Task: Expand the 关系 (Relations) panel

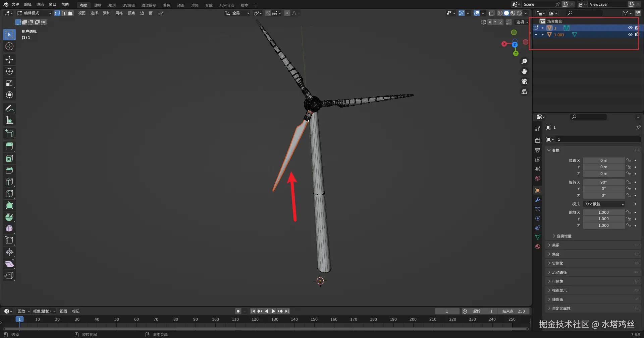Action: (556, 245)
